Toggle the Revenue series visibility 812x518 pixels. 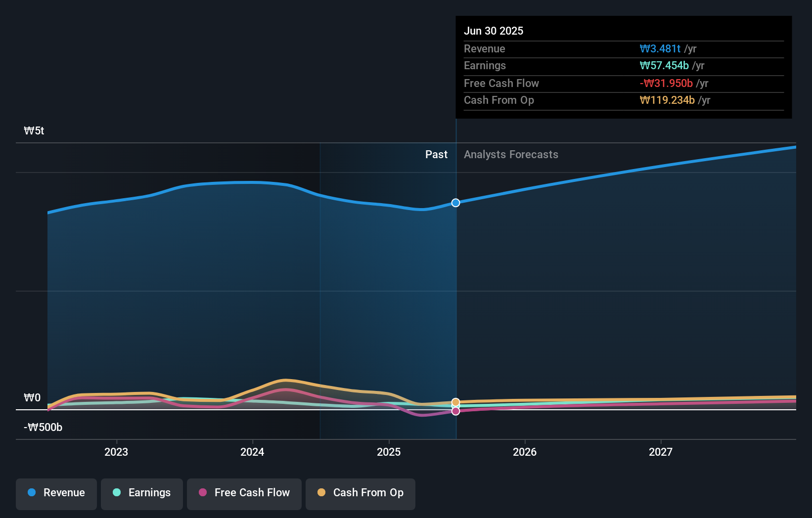(56, 493)
